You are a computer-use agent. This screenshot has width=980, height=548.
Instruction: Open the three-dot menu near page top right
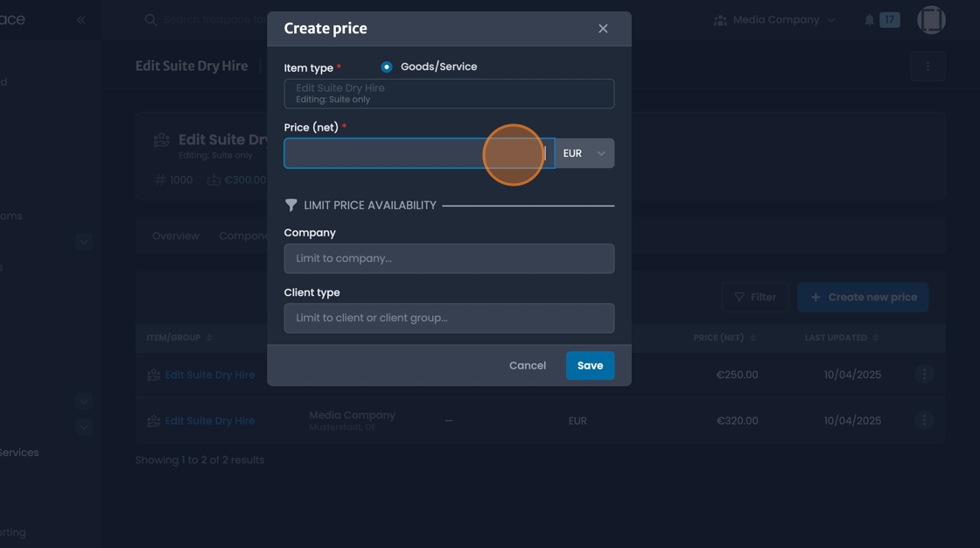click(x=927, y=66)
